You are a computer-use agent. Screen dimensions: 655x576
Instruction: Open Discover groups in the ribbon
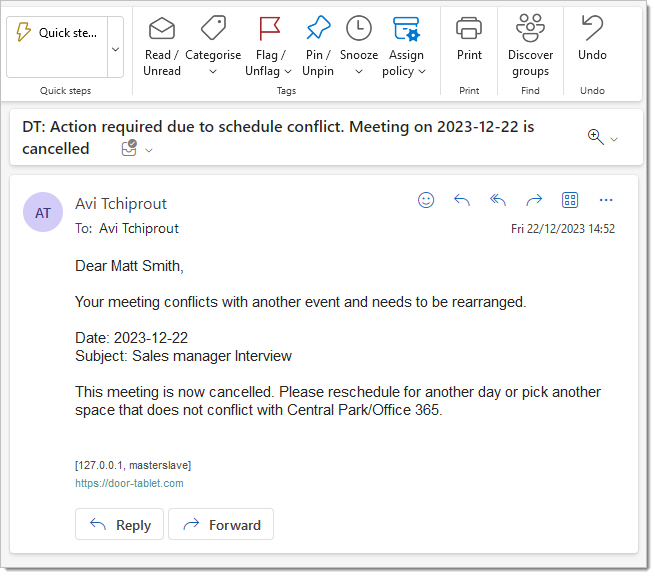coord(530,29)
